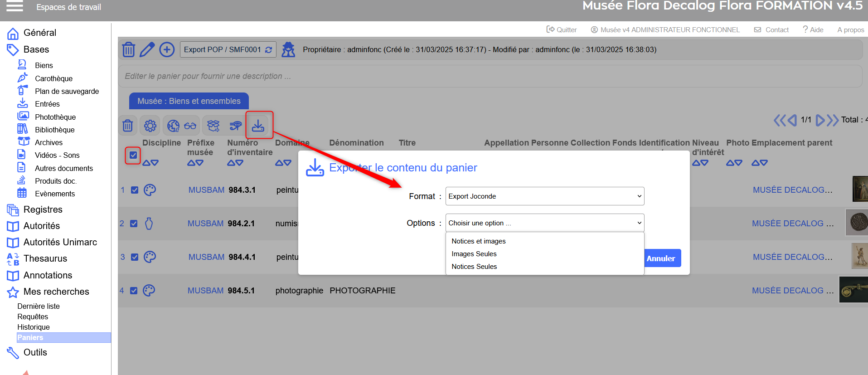Image resolution: width=868 pixels, height=375 pixels.
Task: Switch to 'Musée : Biens et ensembles' tab
Action: tap(189, 101)
